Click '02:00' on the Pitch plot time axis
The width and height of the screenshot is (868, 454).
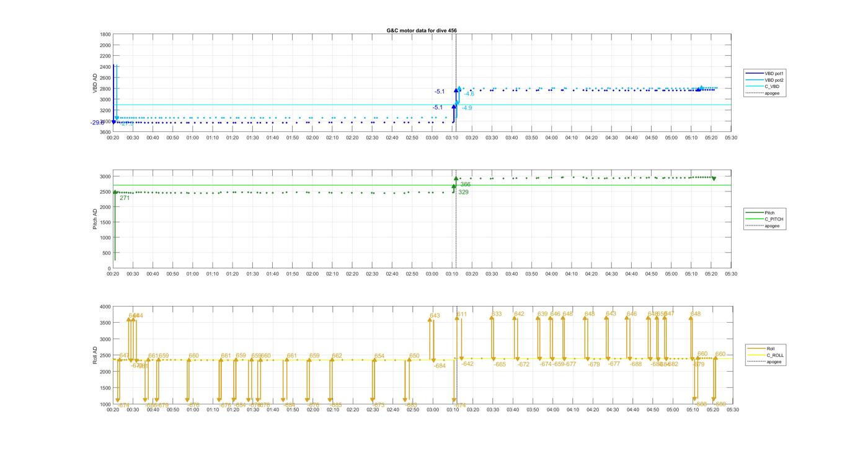click(312, 274)
